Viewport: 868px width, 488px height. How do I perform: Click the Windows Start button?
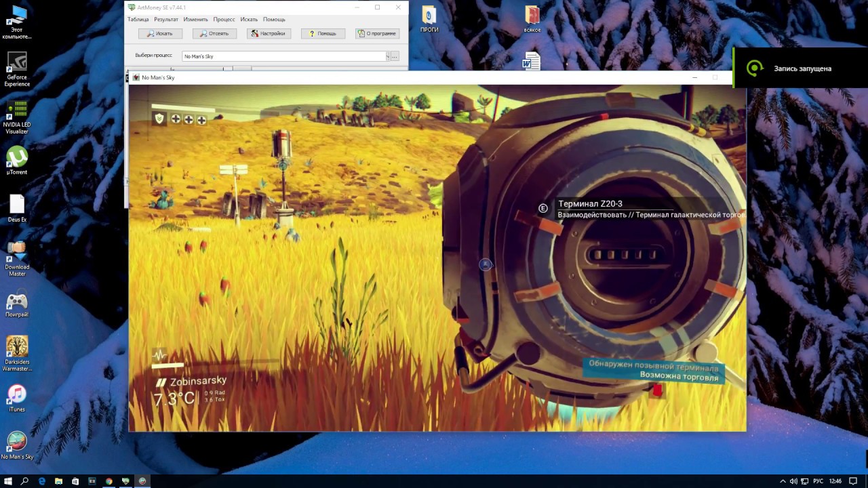[x=9, y=481]
